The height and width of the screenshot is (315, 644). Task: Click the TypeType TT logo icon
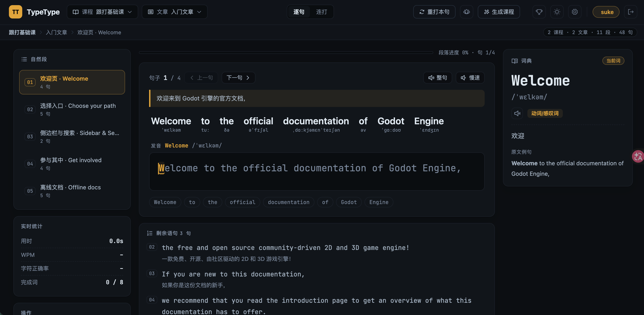(x=16, y=12)
